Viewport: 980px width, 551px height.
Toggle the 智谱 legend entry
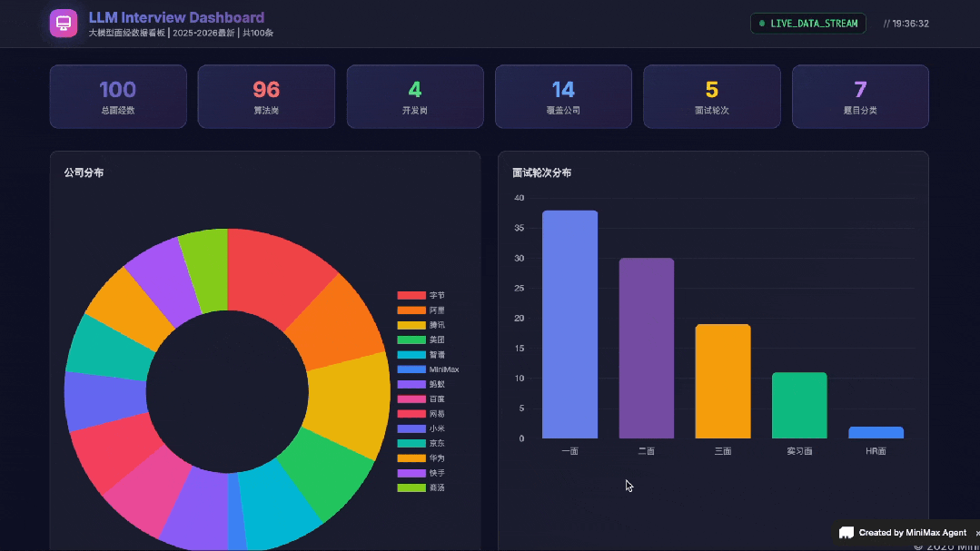coord(421,355)
